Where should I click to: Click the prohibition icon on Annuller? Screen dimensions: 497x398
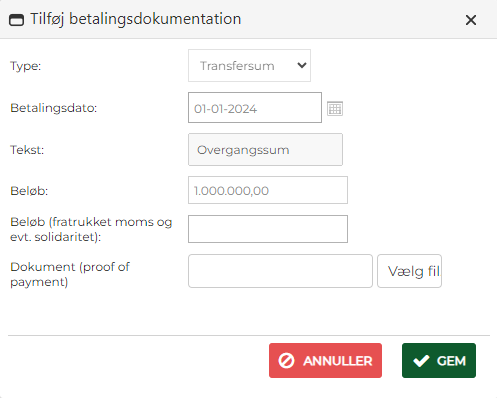[287, 361]
